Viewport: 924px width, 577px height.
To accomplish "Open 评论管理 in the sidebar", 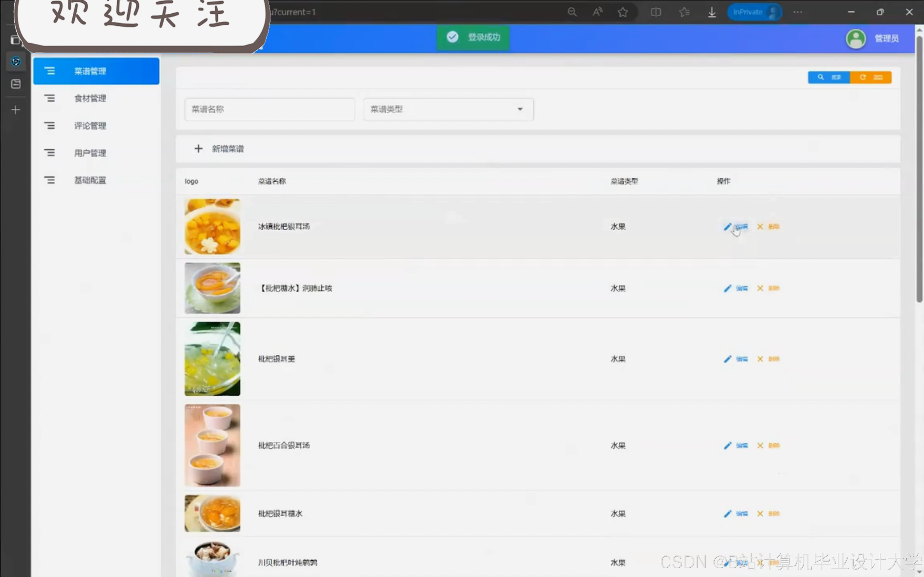I will coord(90,126).
